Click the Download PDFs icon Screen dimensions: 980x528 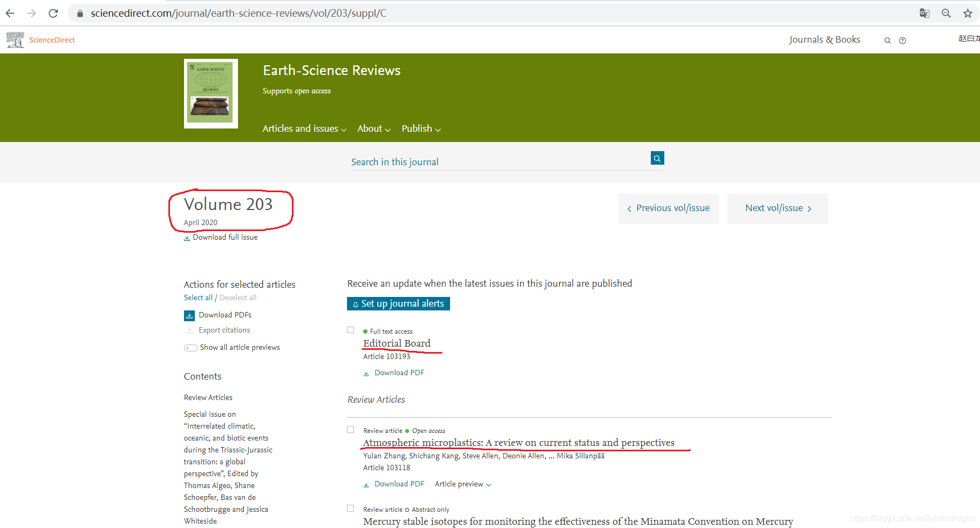click(x=189, y=315)
